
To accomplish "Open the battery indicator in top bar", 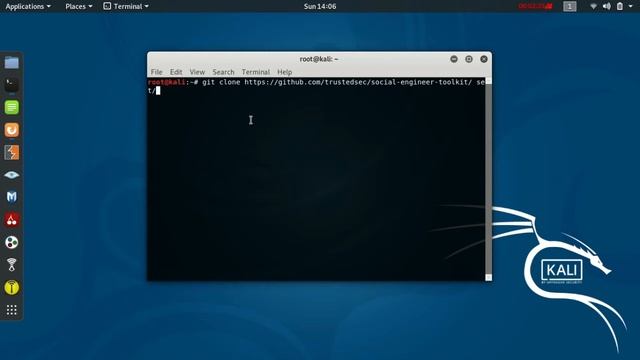I will 620,6.
